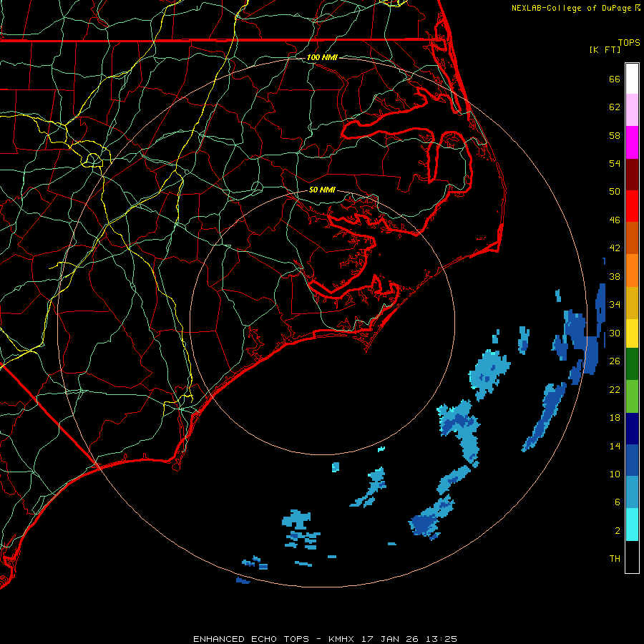Click the '54' legend value
Image resolution: width=644 pixels, height=644 pixels.
615,163
